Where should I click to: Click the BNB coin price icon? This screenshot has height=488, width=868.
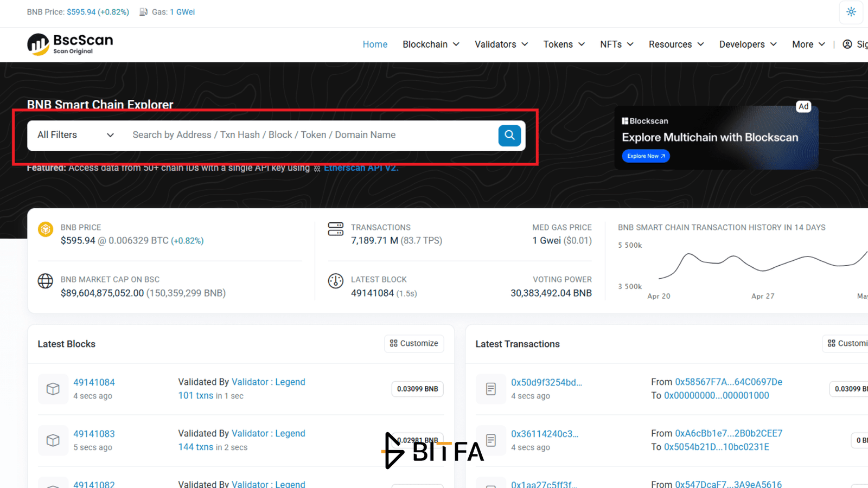(x=46, y=229)
